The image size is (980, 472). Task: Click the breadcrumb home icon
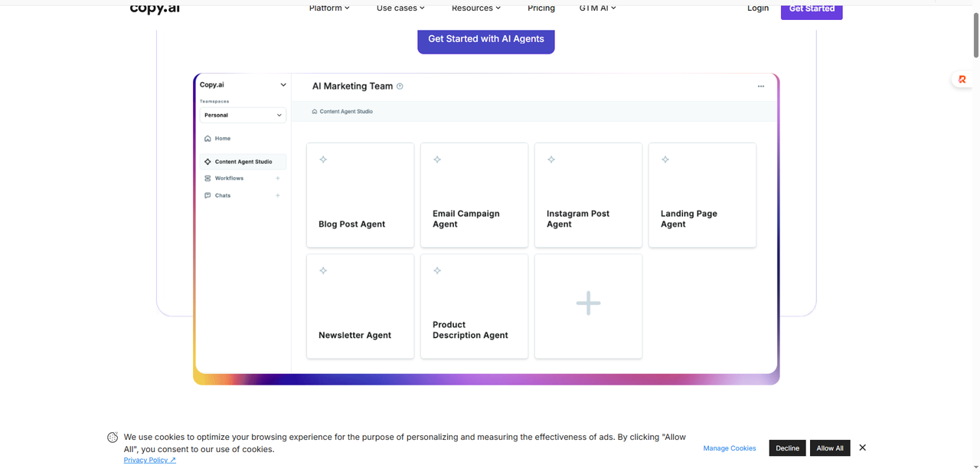point(315,112)
